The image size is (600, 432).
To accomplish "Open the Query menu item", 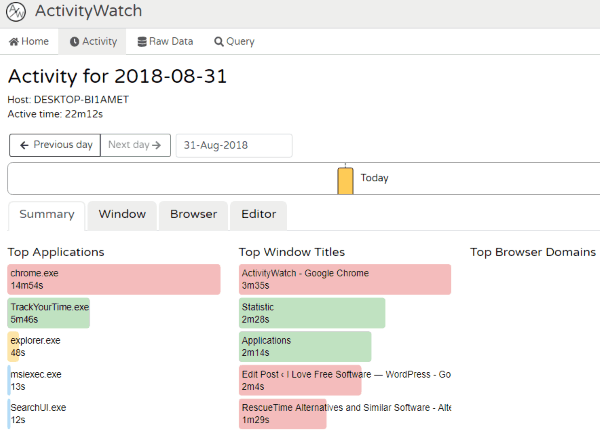I will pos(235,41).
